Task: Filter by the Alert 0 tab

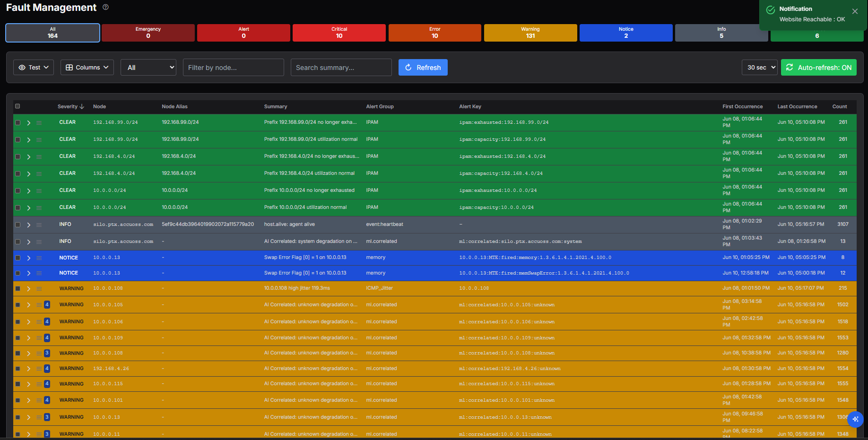Action: [x=243, y=33]
